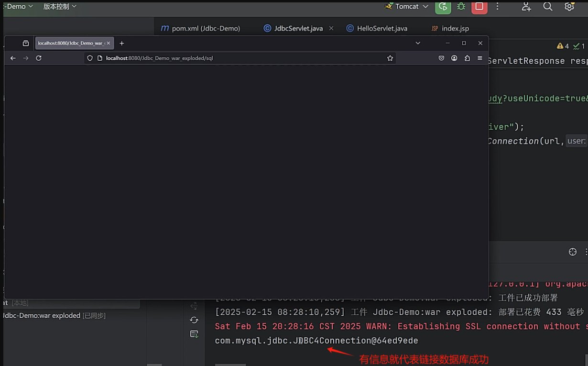Switch to JdbcServlet.java editor tab
588x366 pixels.
click(294, 28)
